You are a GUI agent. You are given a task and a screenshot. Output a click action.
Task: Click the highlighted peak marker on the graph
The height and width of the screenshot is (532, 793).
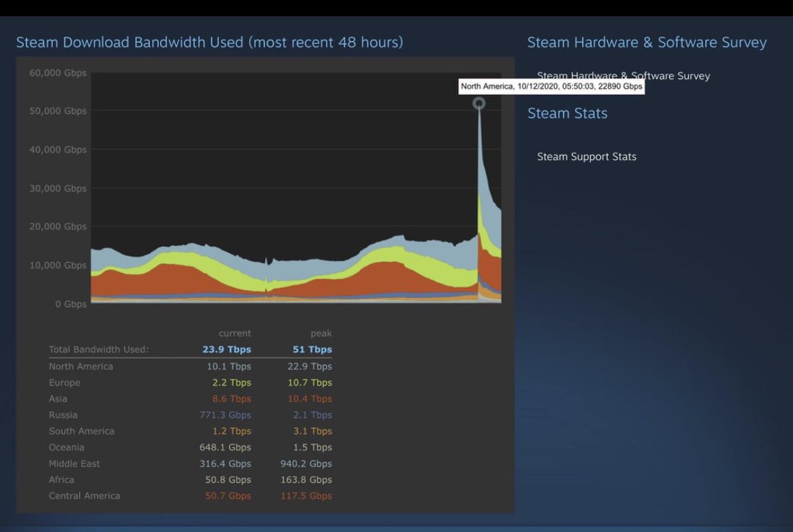pyautogui.click(x=479, y=104)
